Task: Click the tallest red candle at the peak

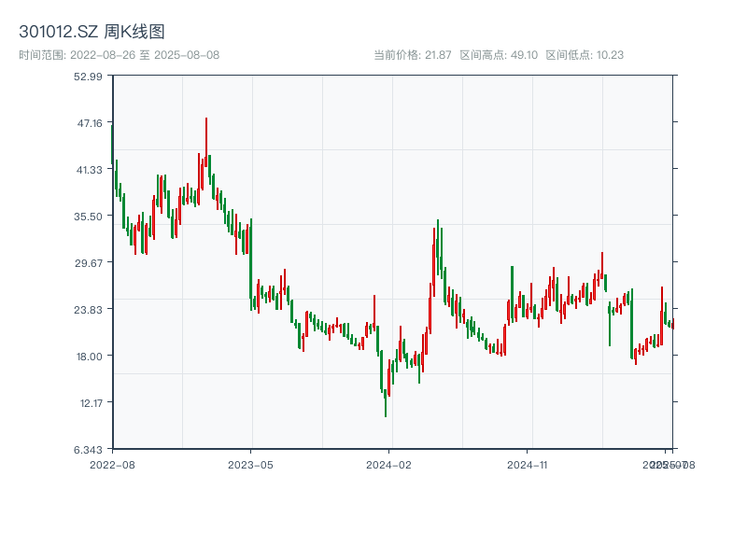Action: [205, 149]
